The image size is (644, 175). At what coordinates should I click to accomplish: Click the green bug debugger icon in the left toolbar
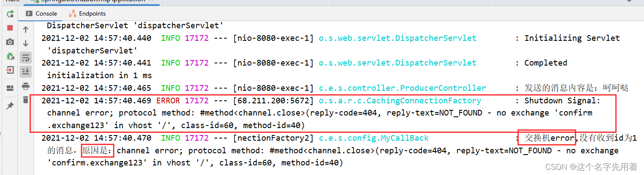point(10,56)
